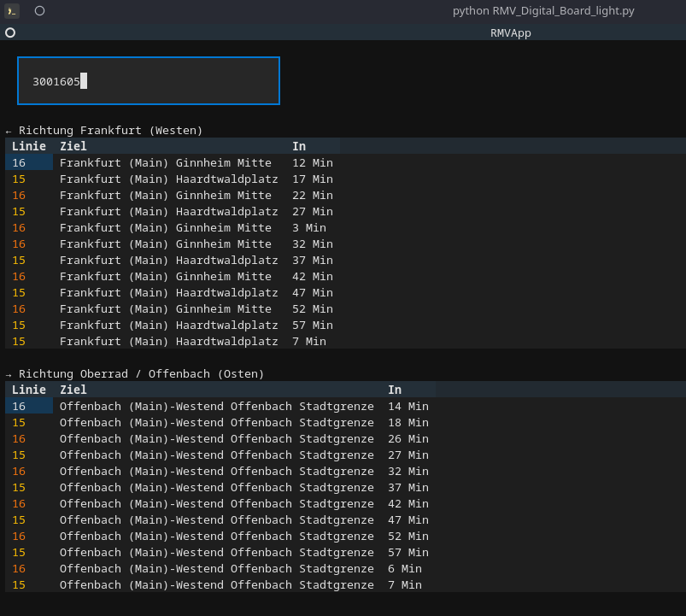686x616 pixels.
Task: Focus the station ID input showing 3001605
Action: pos(149,81)
